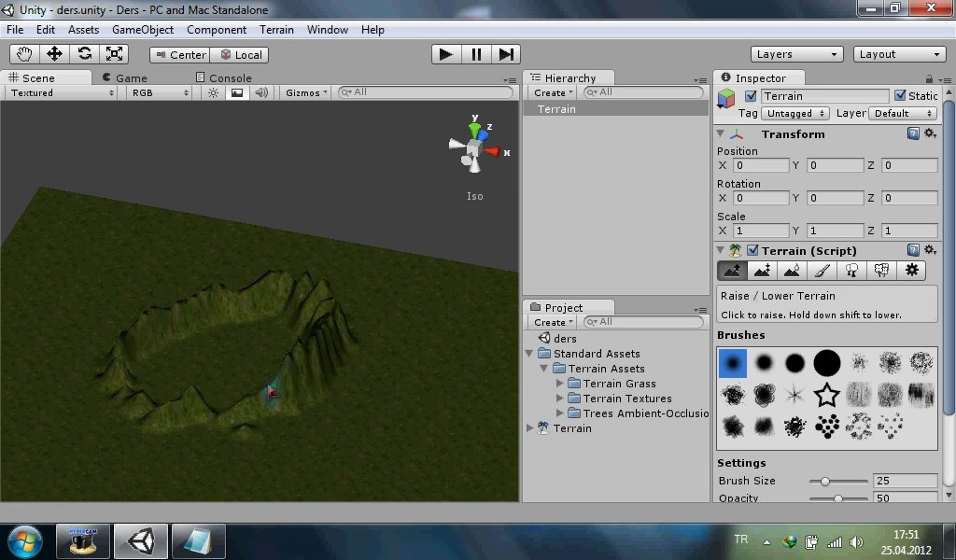Click the Position X input field

coord(762,165)
